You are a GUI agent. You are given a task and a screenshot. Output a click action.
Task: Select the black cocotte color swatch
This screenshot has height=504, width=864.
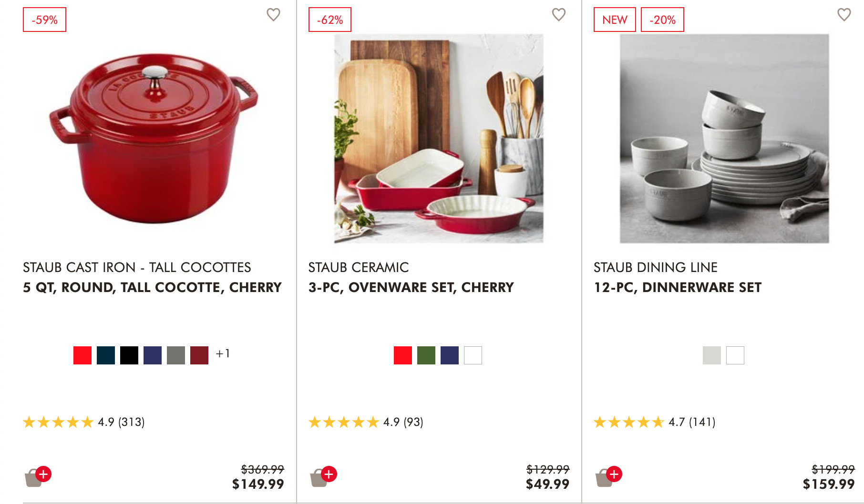[129, 355]
